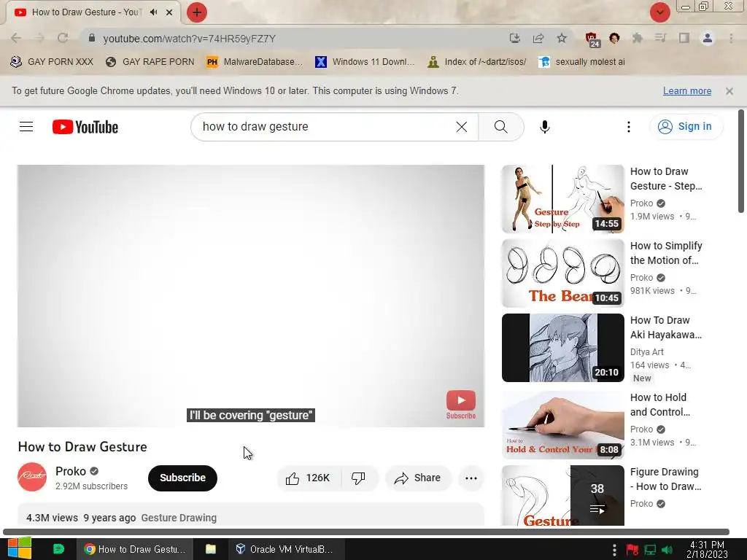Subscribe to the Proko channel
The width and height of the screenshot is (747, 560).
click(x=182, y=478)
